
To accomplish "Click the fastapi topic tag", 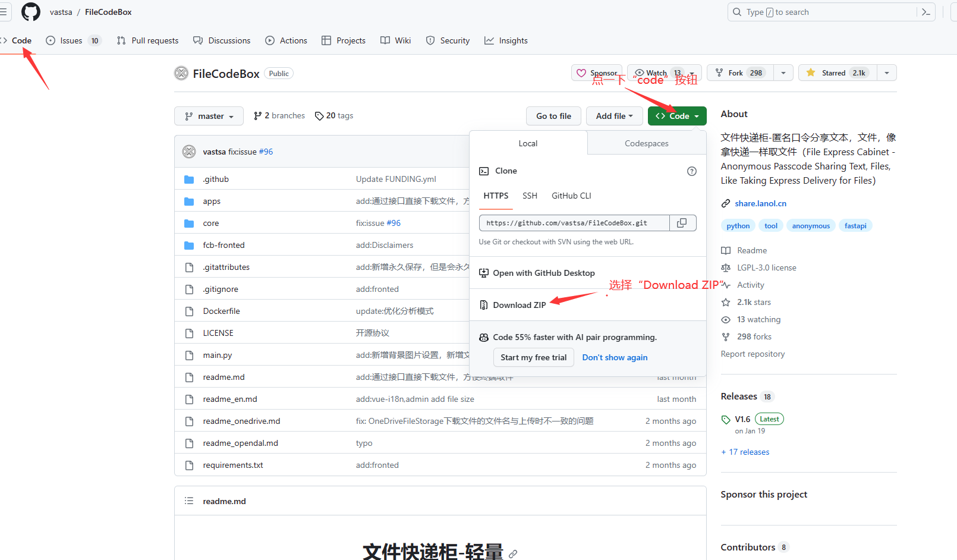I will coord(855,226).
